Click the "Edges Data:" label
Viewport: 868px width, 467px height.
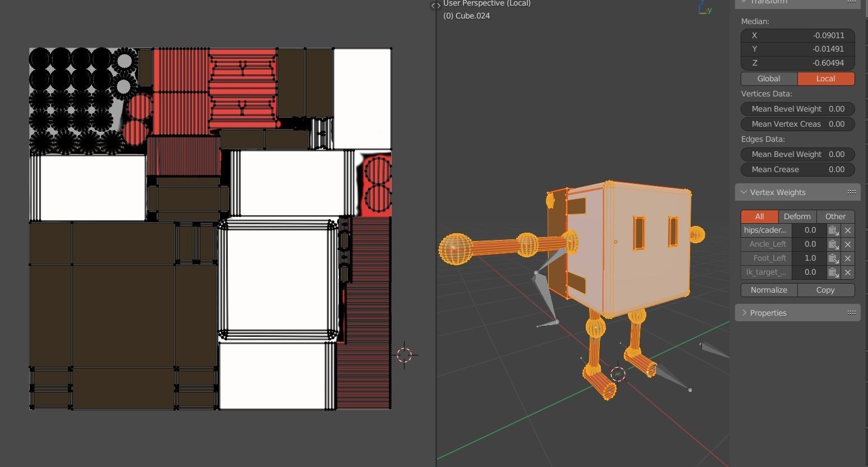click(x=763, y=139)
